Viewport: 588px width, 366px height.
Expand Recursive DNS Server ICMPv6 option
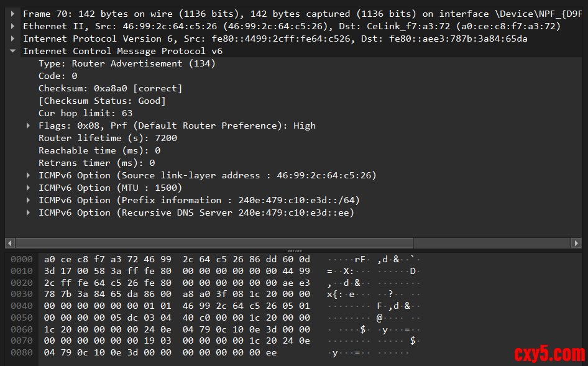(x=29, y=213)
